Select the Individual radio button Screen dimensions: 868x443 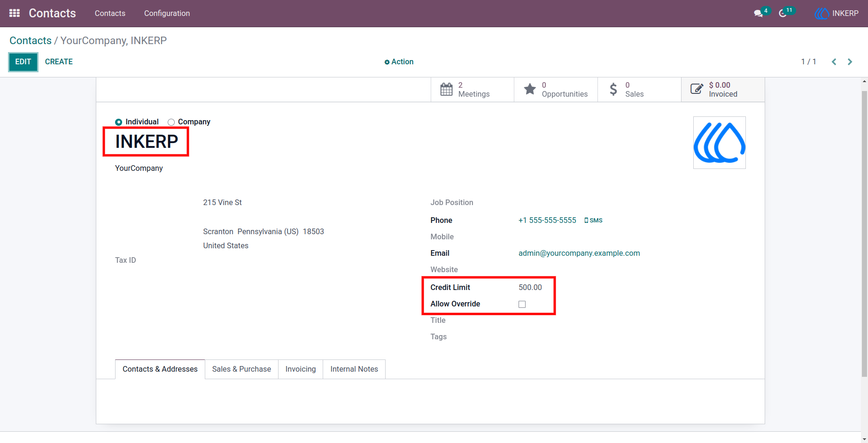pyautogui.click(x=118, y=122)
